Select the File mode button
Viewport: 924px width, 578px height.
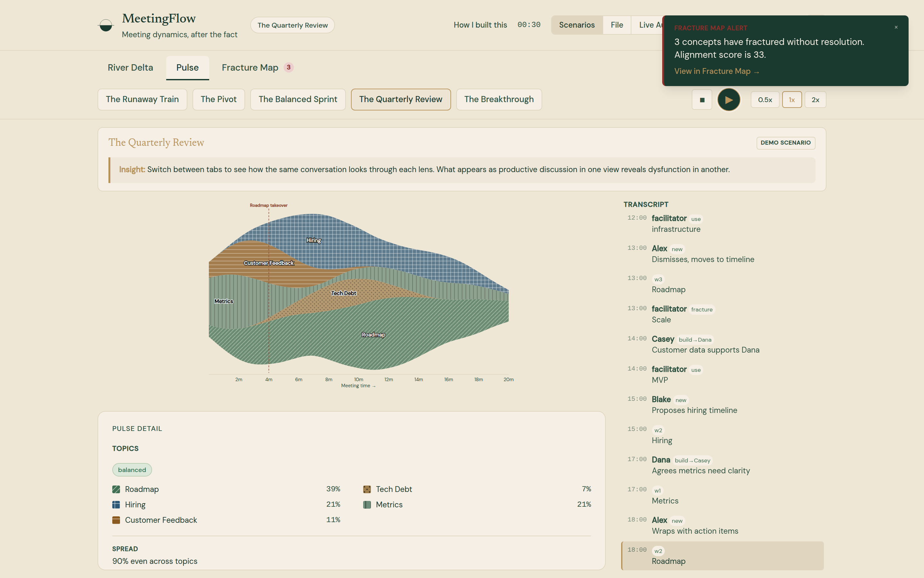pyautogui.click(x=617, y=25)
